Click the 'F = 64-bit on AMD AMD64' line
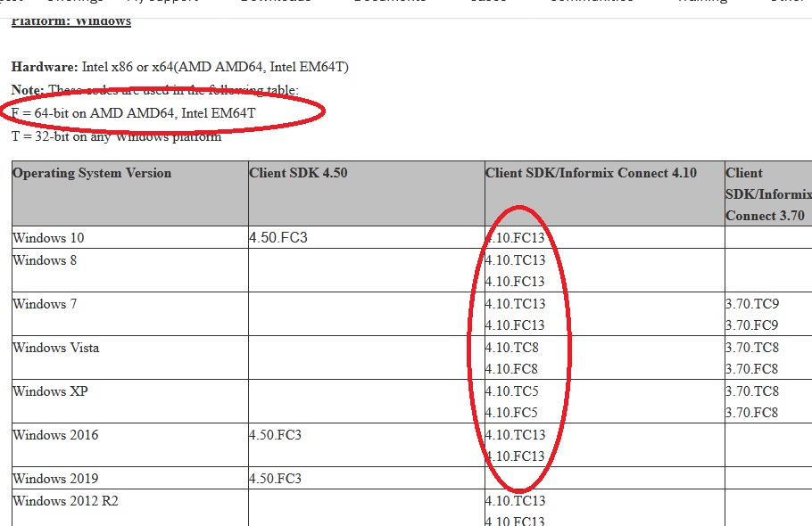Viewport: 812px width, 526px height. click(x=134, y=113)
